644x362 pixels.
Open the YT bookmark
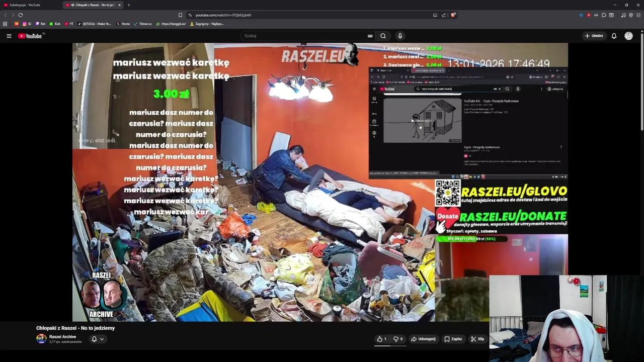[69, 24]
